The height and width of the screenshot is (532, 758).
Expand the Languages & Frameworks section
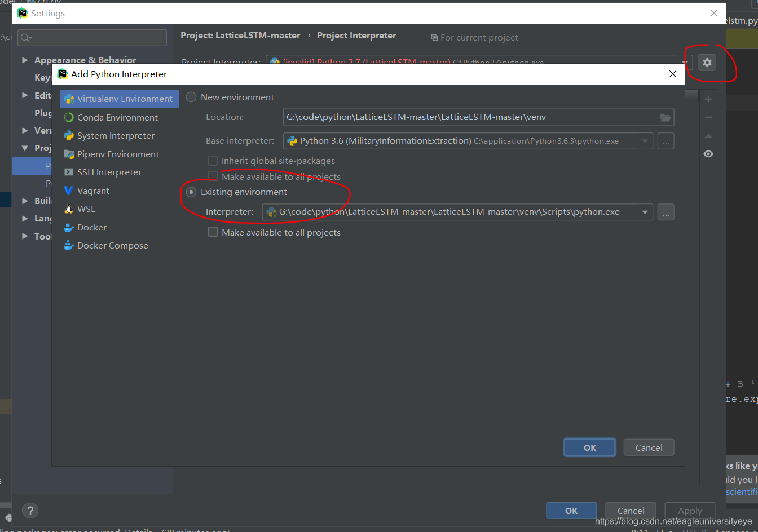(25, 218)
